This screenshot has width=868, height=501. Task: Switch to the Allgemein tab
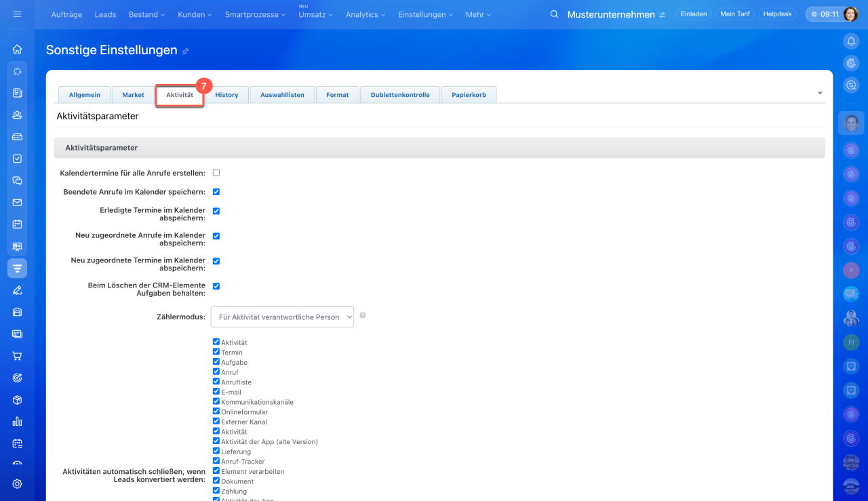(85, 95)
